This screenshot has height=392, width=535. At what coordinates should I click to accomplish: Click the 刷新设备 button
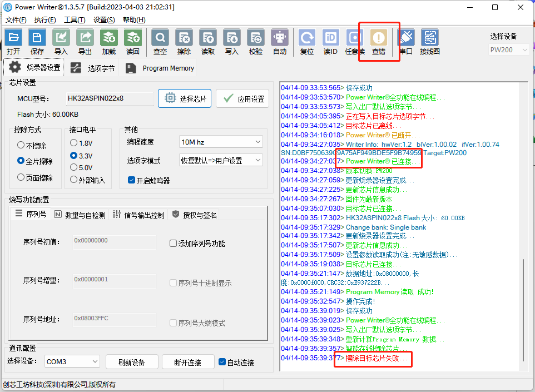tap(132, 363)
